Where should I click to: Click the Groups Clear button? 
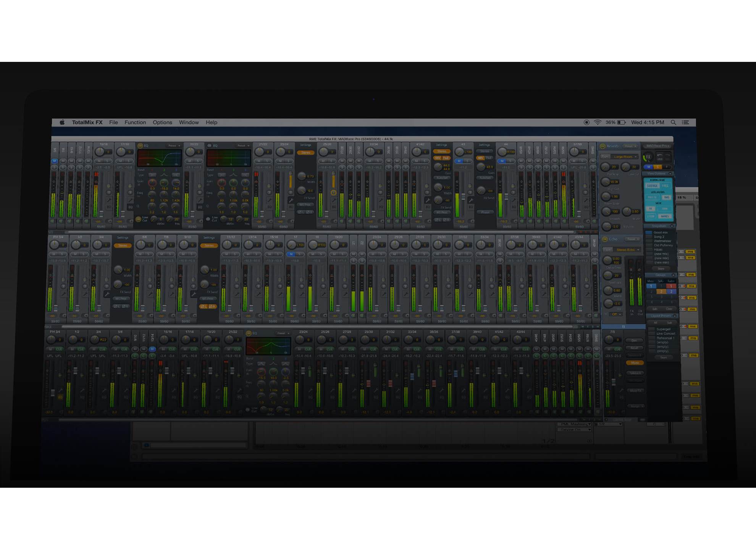pos(669,309)
